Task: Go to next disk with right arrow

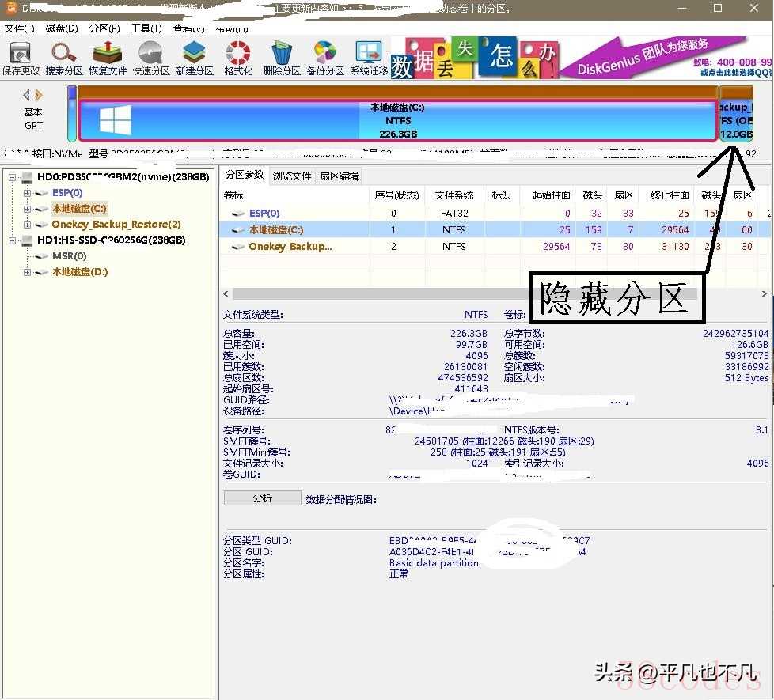Action: pos(39,94)
